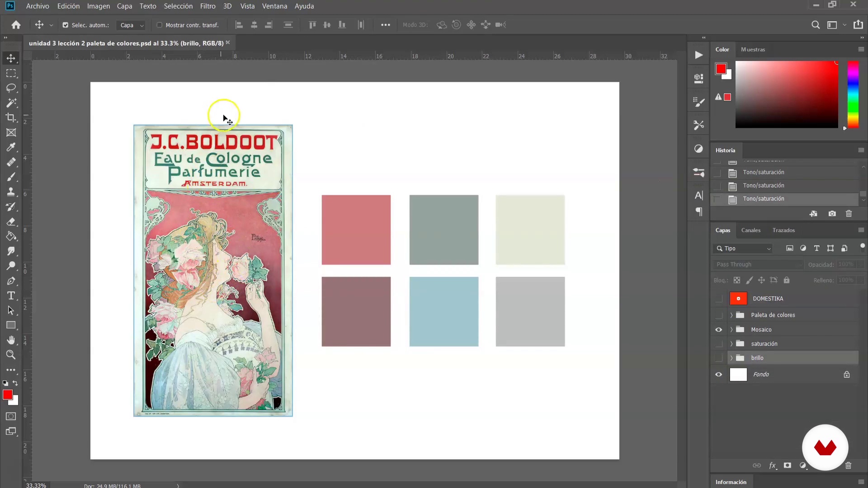The width and height of the screenshot is (868, 488).
Task: Create new snapshot in History panel
Action: coord(832,214)
